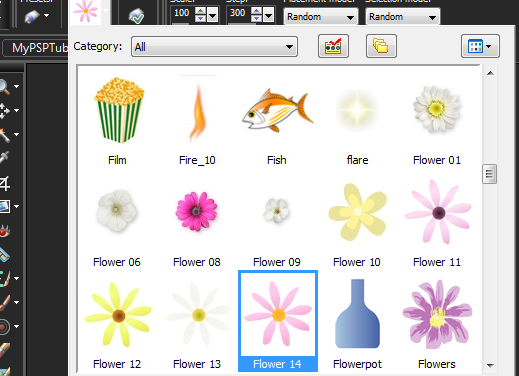Screen dimensions: 519x376
Task: Select the Straighten tool icon
Action: [x=5, y=207]
